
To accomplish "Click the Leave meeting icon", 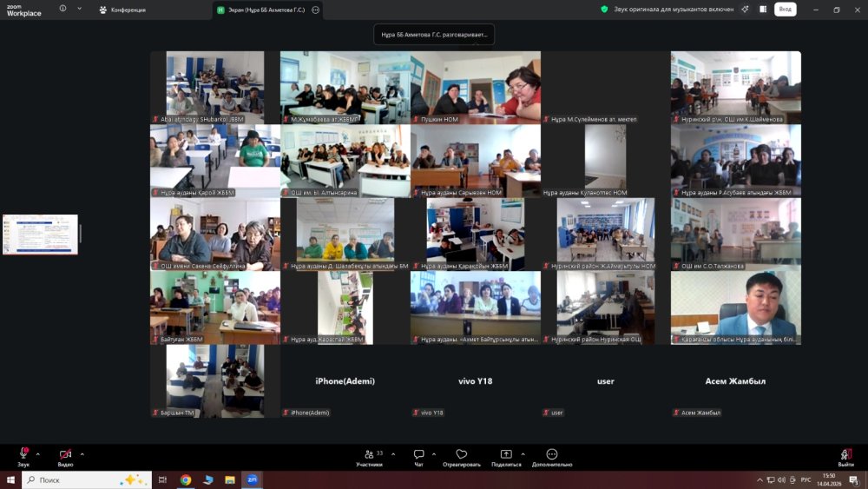I will pos(845,454).
